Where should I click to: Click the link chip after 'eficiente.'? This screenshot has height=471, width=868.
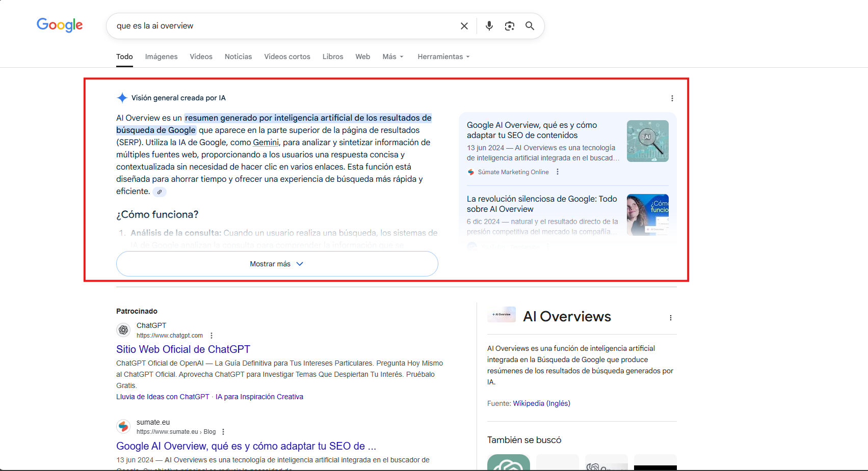[x=160, y=192]
